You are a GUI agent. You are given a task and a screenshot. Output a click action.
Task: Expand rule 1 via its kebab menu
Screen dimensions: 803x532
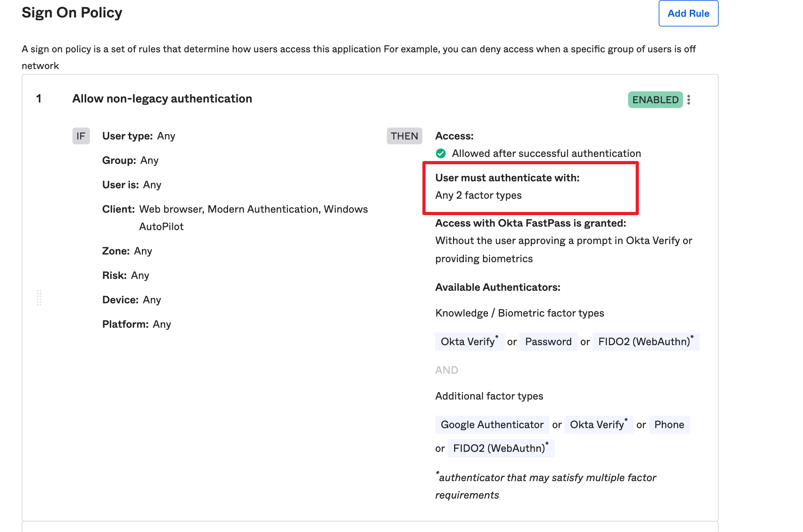[x=688, y=100]
